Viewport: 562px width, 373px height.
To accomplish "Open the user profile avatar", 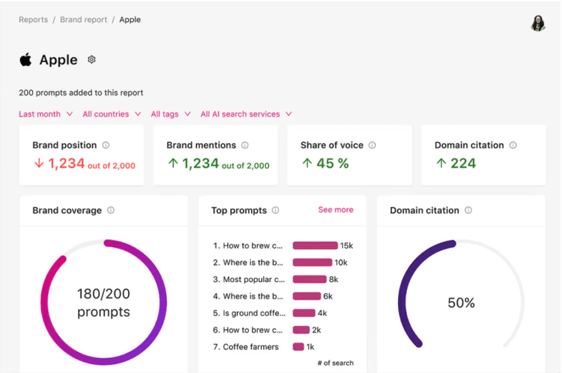I will [x=538, y=23].
